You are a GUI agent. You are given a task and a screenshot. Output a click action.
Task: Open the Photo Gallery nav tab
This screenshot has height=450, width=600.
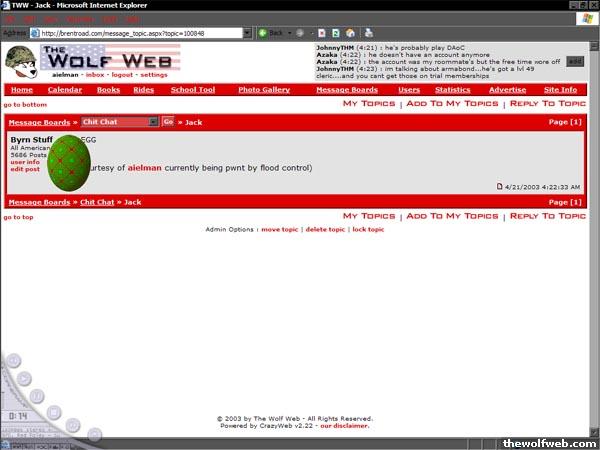[x=264, y=90]
